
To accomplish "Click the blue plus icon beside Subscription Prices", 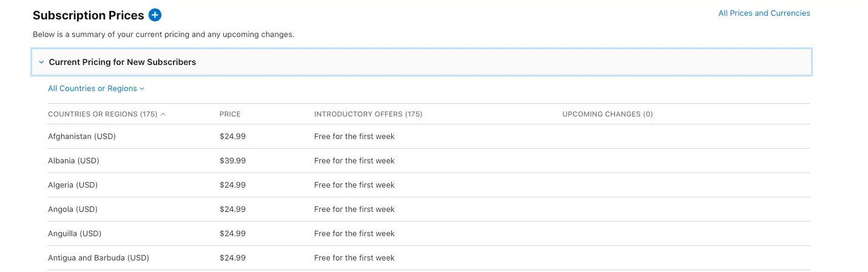I will (155, 15).
